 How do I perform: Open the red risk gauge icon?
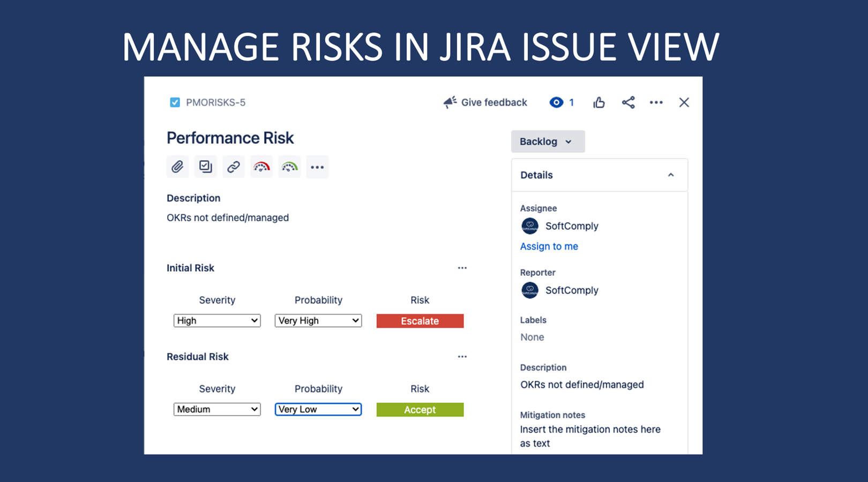(x=261, y=167)
